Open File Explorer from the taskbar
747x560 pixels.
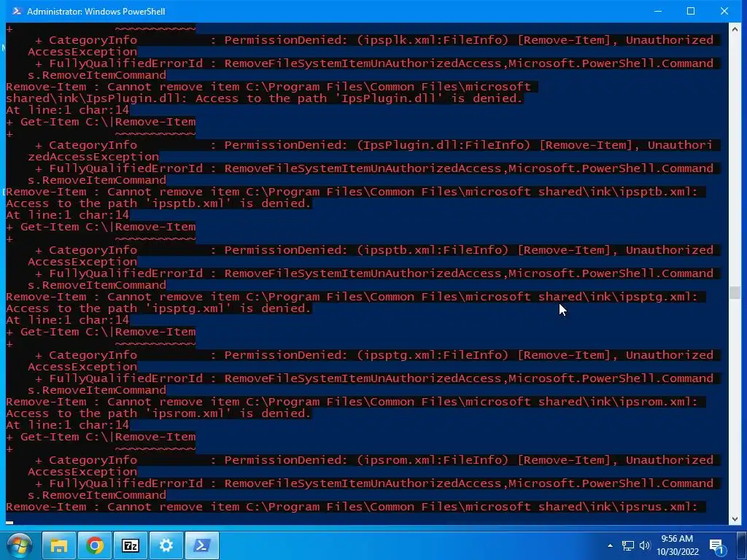coord(59,545)
